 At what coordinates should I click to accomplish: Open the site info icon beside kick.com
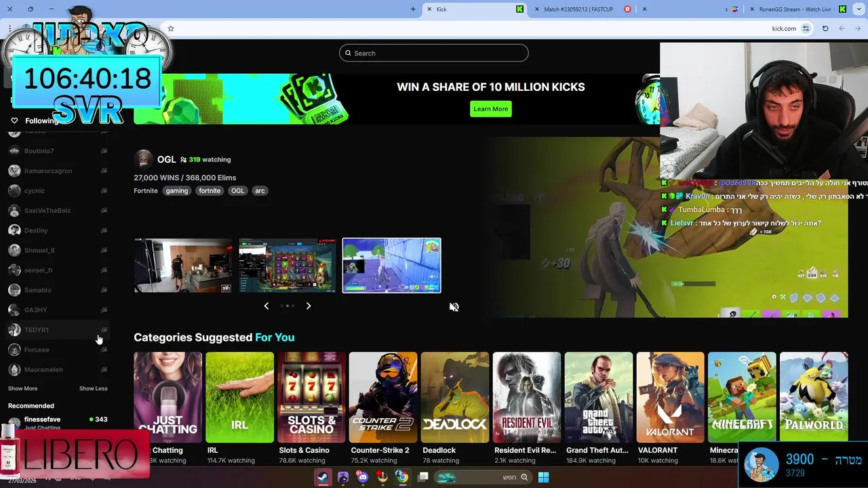pyautogui.click(x=806, y=28)
